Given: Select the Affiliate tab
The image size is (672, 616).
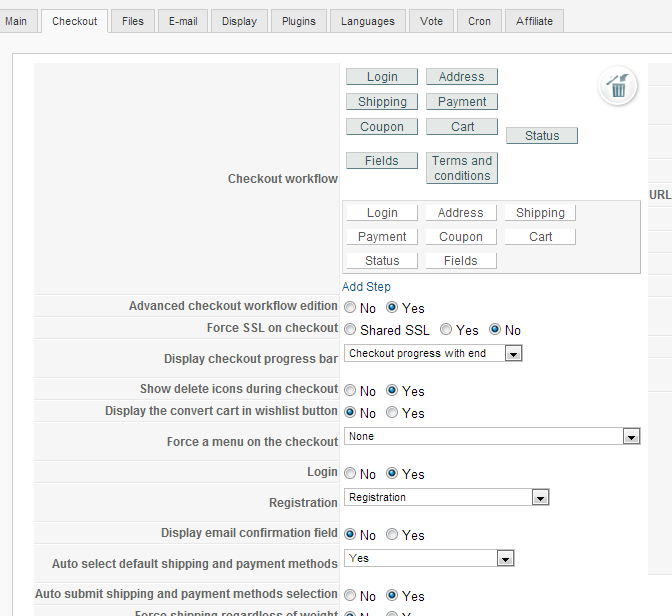Looking at the screenshot, I should tap(535, 21).
